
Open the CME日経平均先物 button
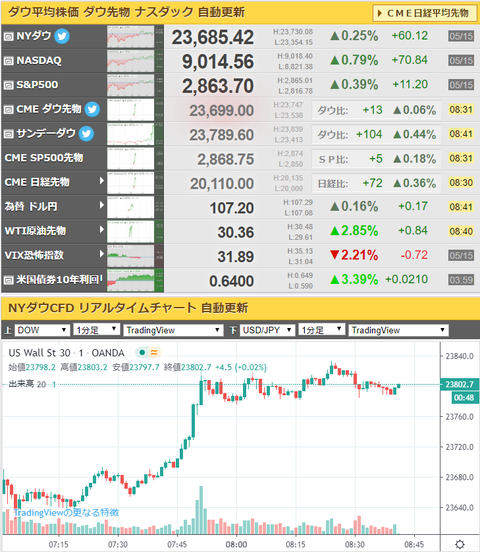coord(424,13)
